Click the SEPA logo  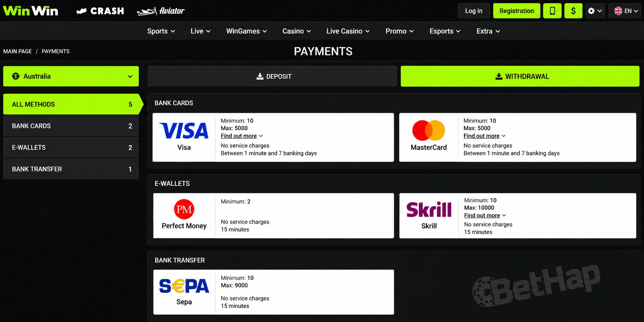pyautogui.click(x=184, y=286)
